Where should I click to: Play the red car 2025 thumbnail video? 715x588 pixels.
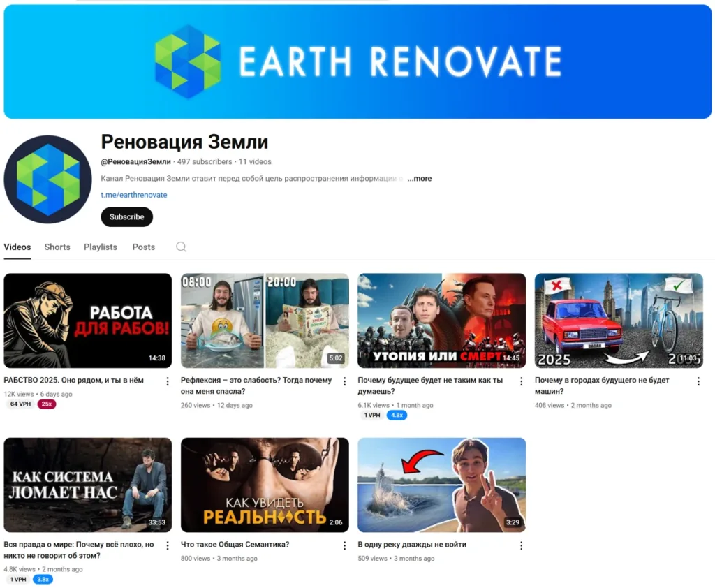pos(619,321)
